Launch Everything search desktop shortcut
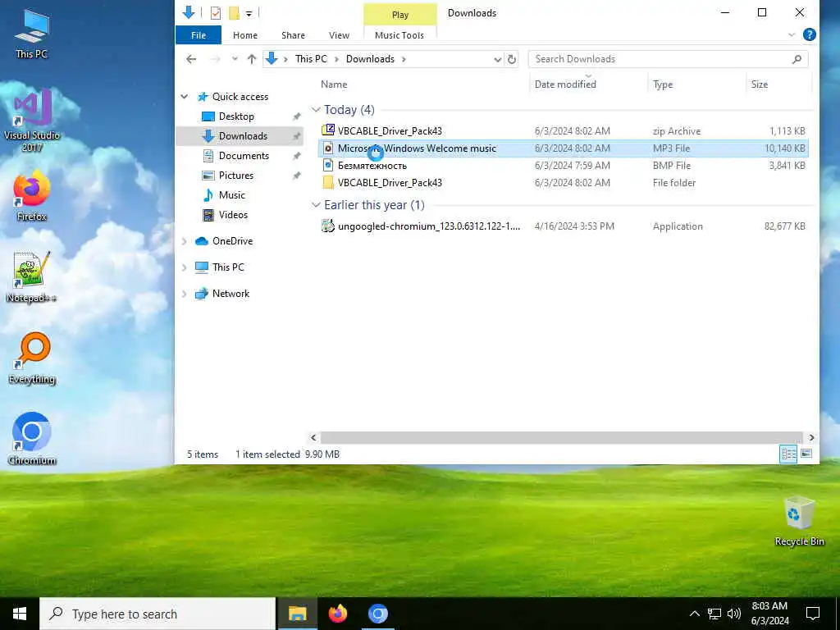840x630 pixels. 32,358
